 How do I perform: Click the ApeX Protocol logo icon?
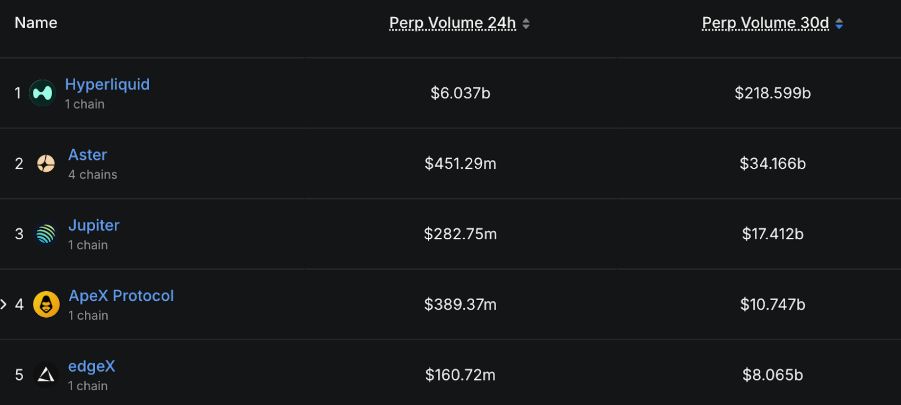pos(46,304)
